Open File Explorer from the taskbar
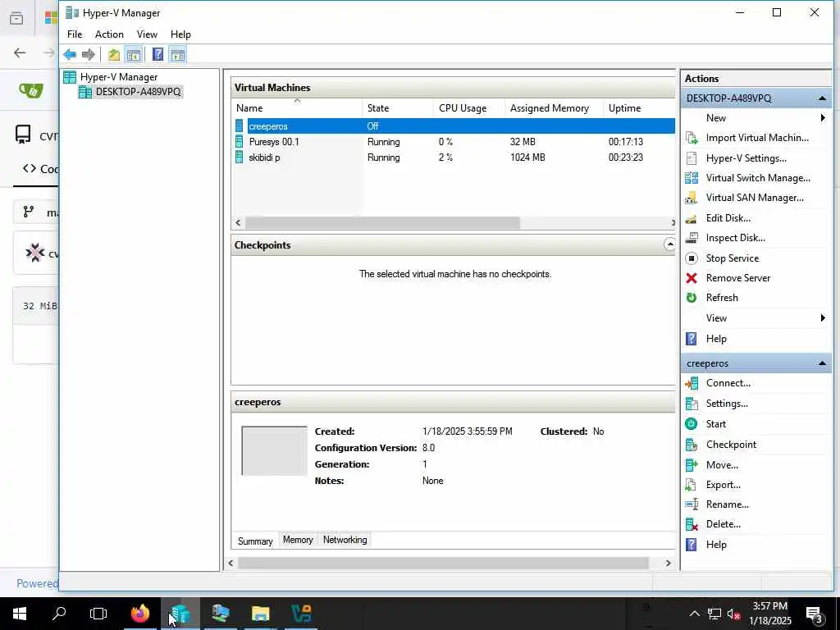The width and height of the screenshot is (840, 630). 260,614
